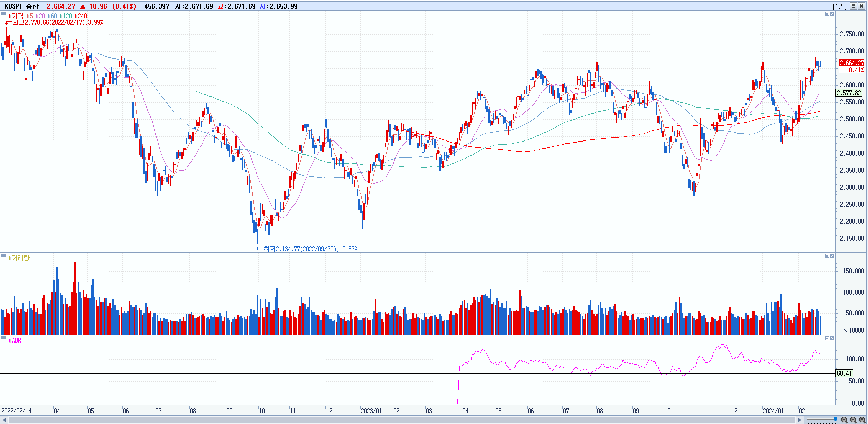The height and width of the screenshot is (424, 868).
Task: Click the ×10000 volume unit label
Action: pos(854,330)
